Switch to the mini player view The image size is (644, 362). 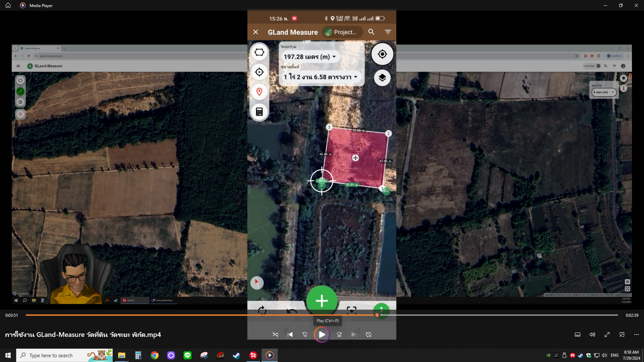pos(622,335)
